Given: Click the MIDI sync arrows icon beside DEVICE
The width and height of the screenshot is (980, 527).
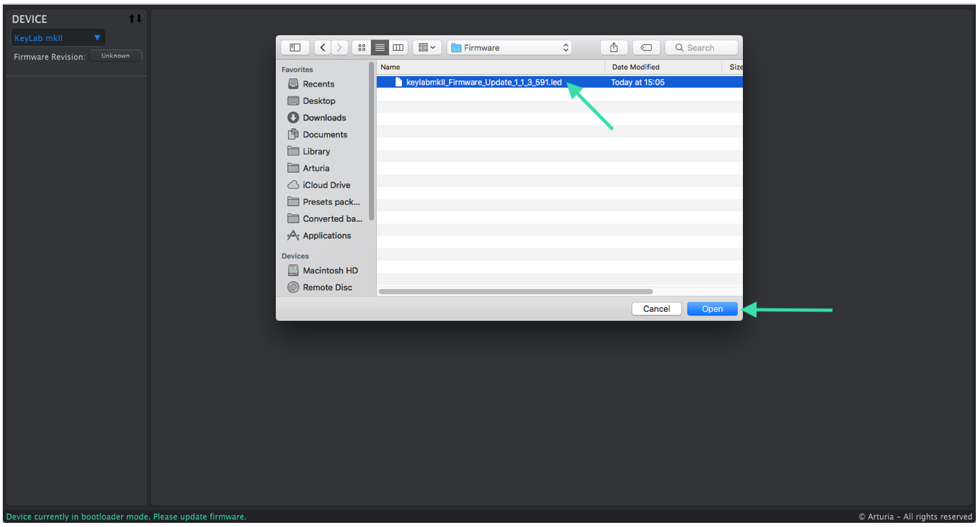Looking at the screenshot, I should 135,19.
